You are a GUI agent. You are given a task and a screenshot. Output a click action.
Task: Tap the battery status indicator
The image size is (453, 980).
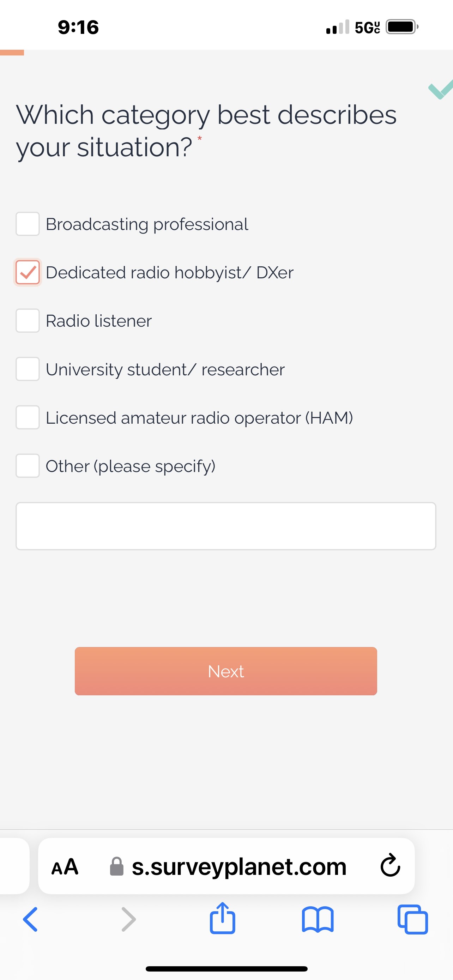point(401,27)
